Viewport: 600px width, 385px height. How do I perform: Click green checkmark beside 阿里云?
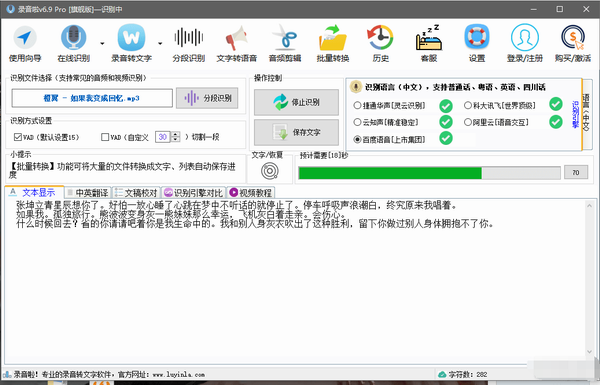556,122
